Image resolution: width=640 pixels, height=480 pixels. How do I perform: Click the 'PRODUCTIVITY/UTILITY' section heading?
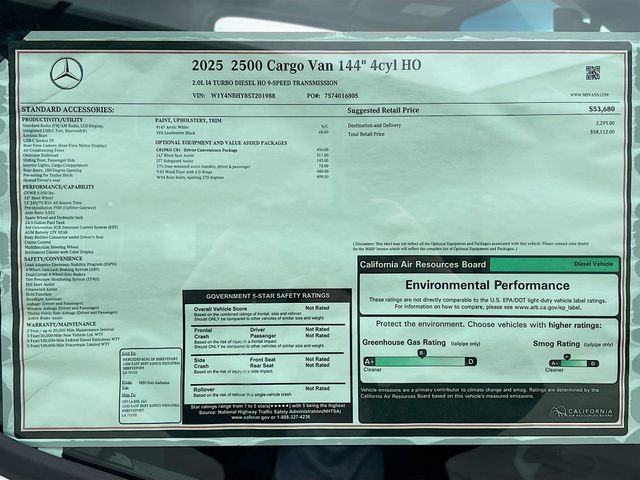pyautogui.click(x=52, y=120)
